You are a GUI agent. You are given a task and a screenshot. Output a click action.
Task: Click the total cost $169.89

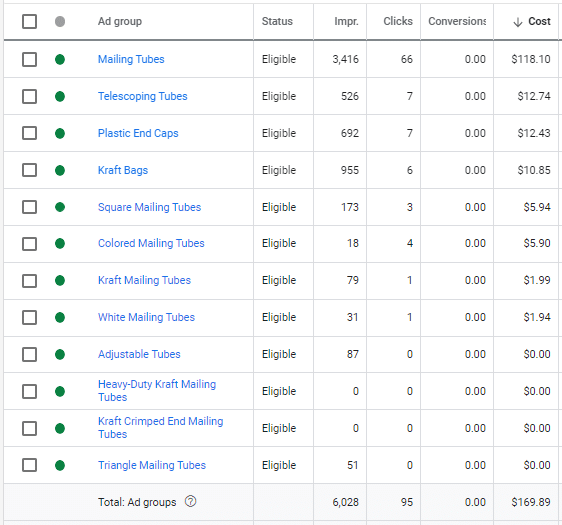pyautogui.click(x=531, y=502)
